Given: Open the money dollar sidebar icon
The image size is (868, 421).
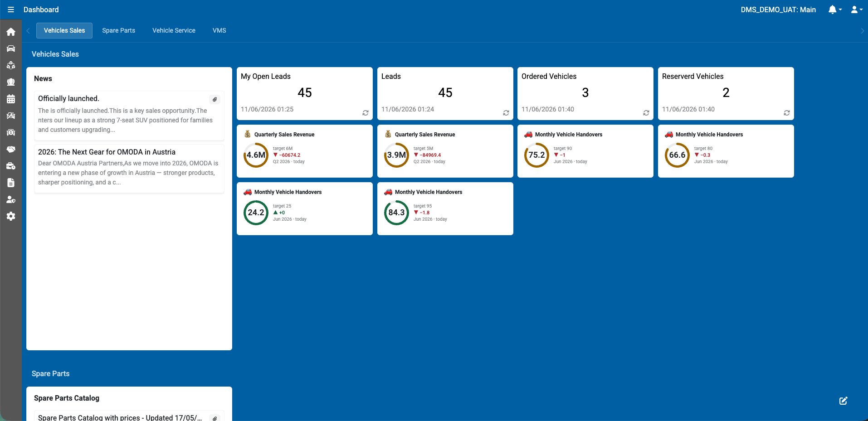Looking at the screenshot, I should [x=11, y=132].
